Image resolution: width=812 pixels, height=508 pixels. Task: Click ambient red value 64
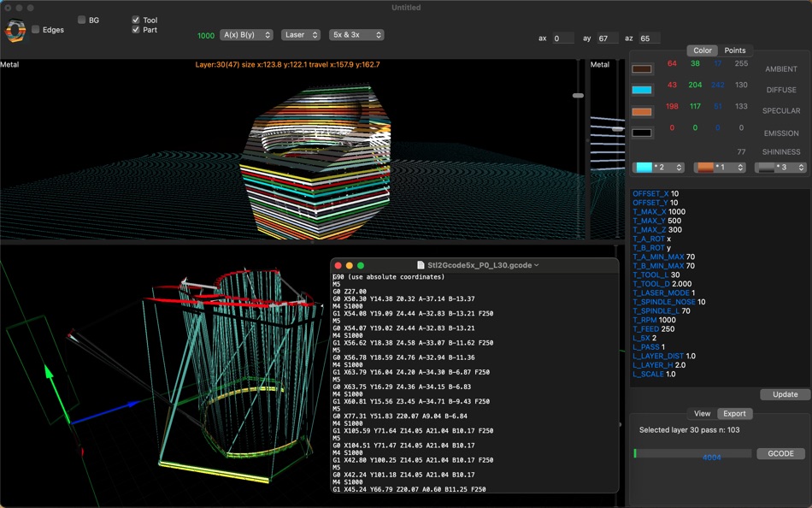click(x=672, y=63)
